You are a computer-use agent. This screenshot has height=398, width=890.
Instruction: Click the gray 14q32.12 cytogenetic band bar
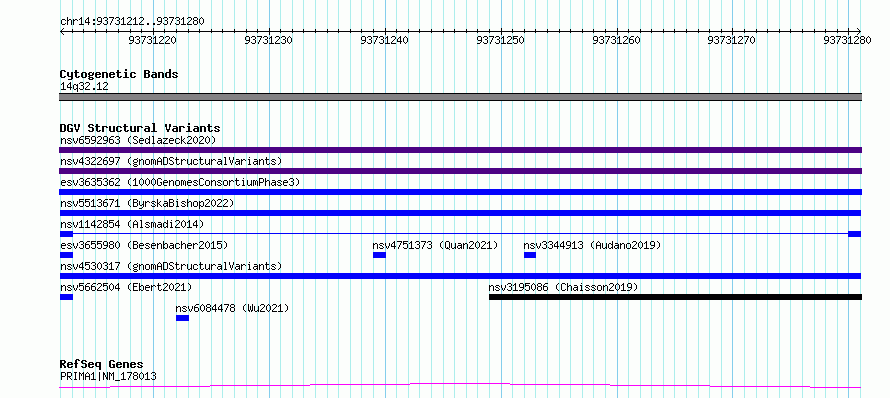coord(460,97)
